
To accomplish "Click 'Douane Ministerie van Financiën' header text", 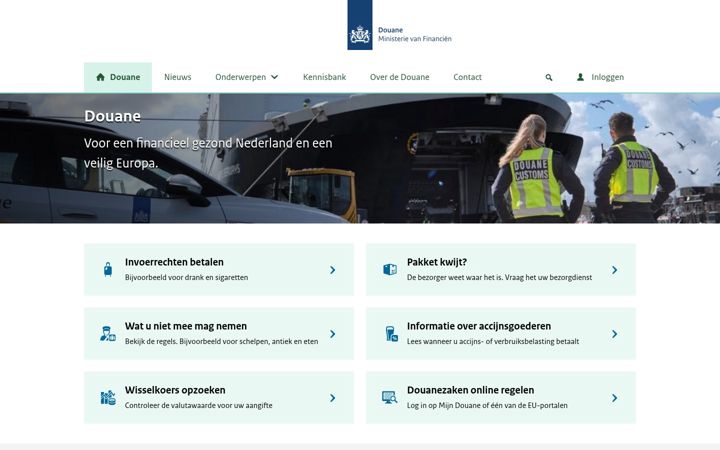I will pyautogui.click(x=415, y=34).
